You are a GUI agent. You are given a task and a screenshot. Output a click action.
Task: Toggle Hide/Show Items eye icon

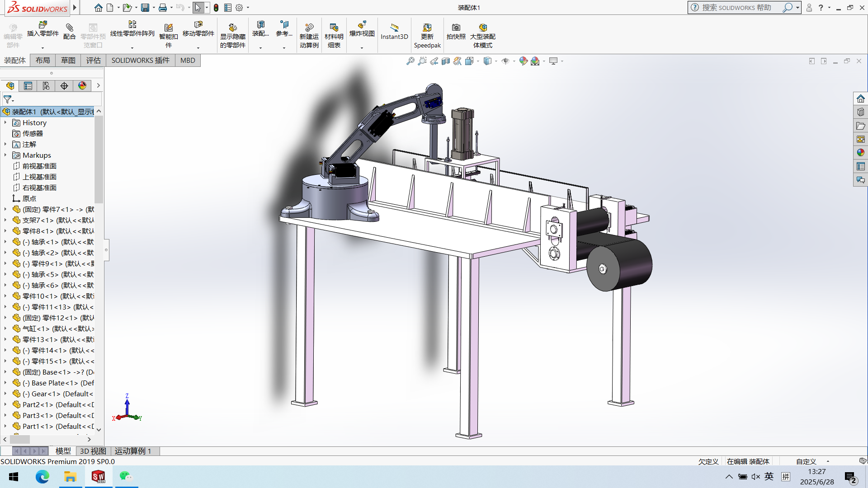tap(505, 61)
